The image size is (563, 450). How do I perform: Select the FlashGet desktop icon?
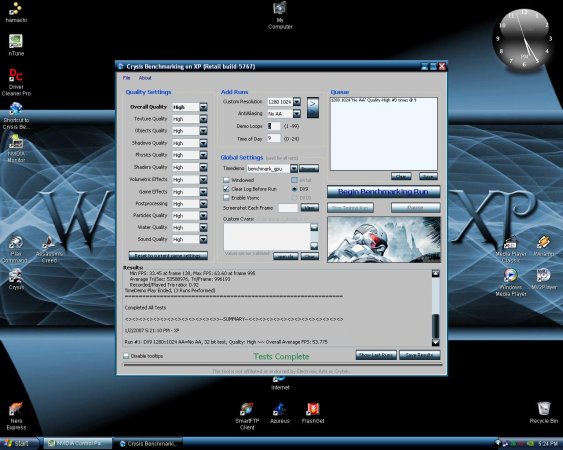313,413
